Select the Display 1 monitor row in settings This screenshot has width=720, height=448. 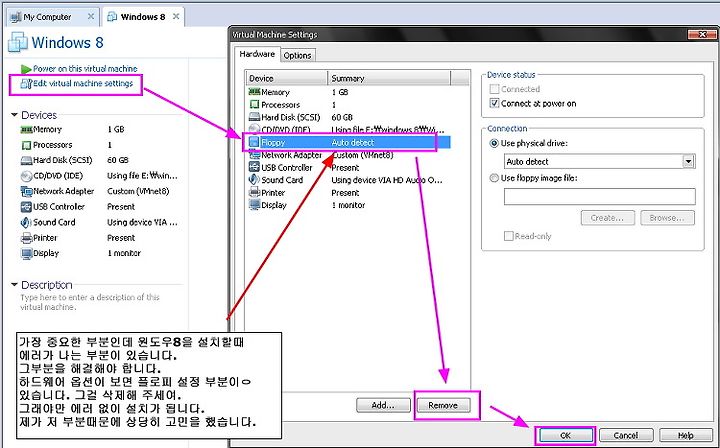tap(349, 205)
